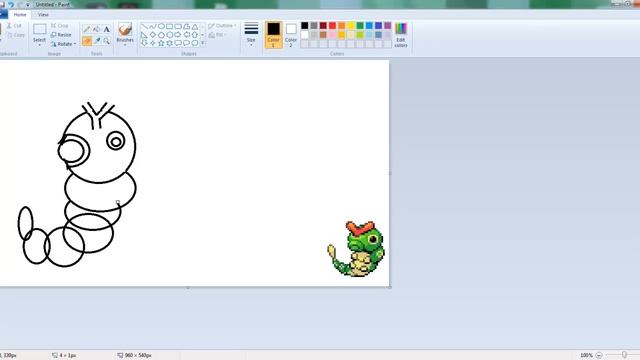Click the Resize button

[x=61, y=35]
